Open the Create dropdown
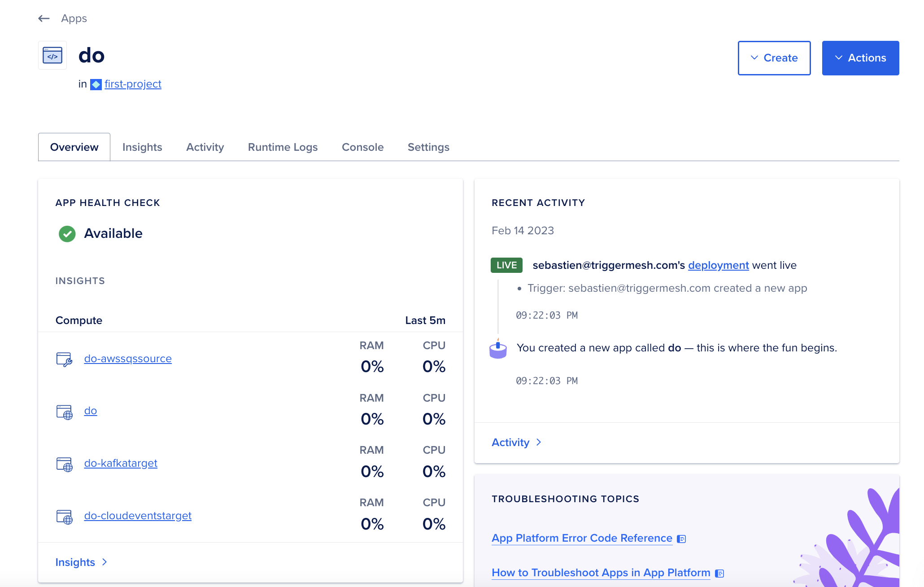Image resolution: width=924 pixels, height=587 pixels. pos(774,58)
